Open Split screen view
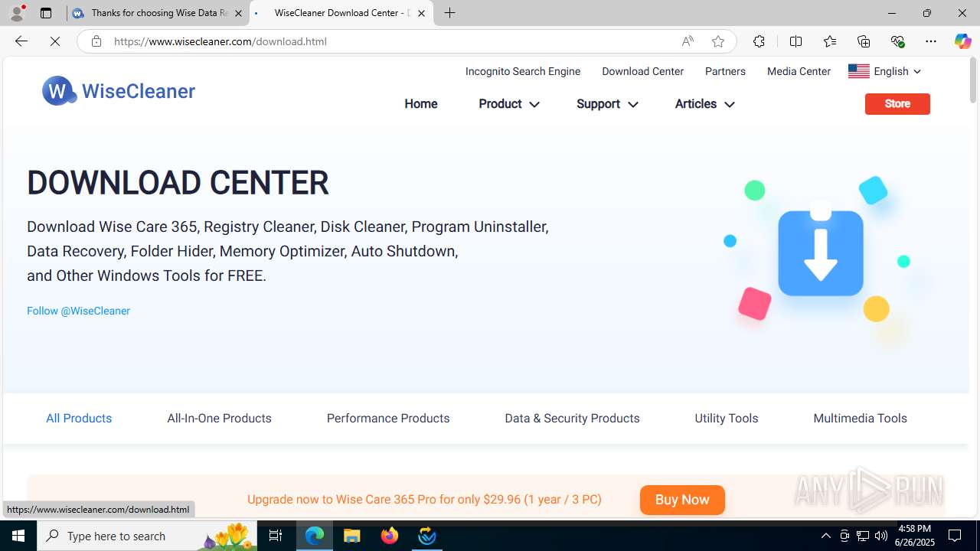The width and height of the screenshot is (980, 551). [795, 41]
